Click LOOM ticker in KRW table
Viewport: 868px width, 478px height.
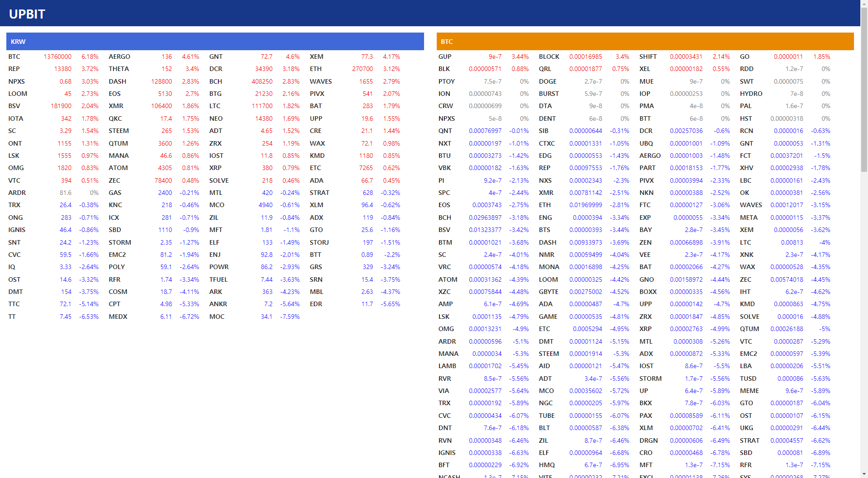point(18,94)
